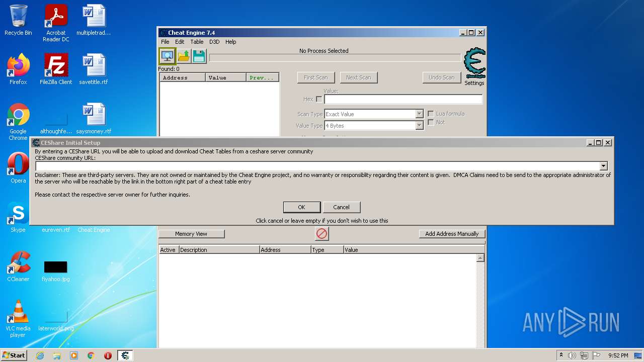Click the First Scan button

pos(316,77)
